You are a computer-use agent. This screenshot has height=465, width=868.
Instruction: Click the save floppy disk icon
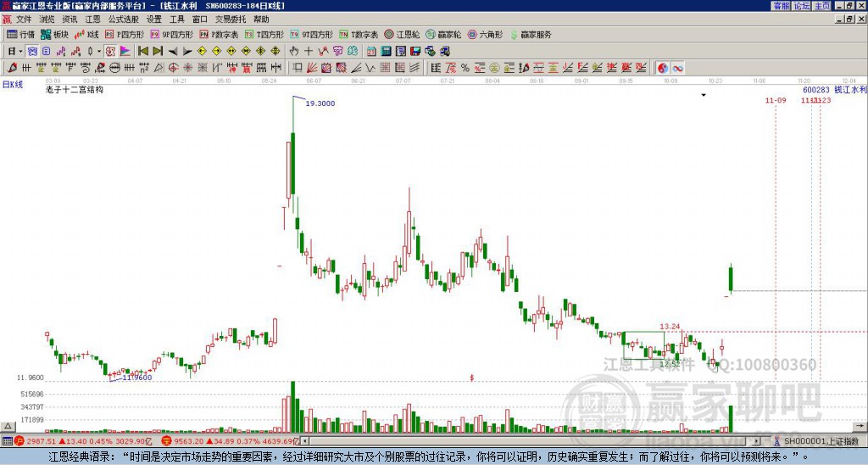[415, 51]
